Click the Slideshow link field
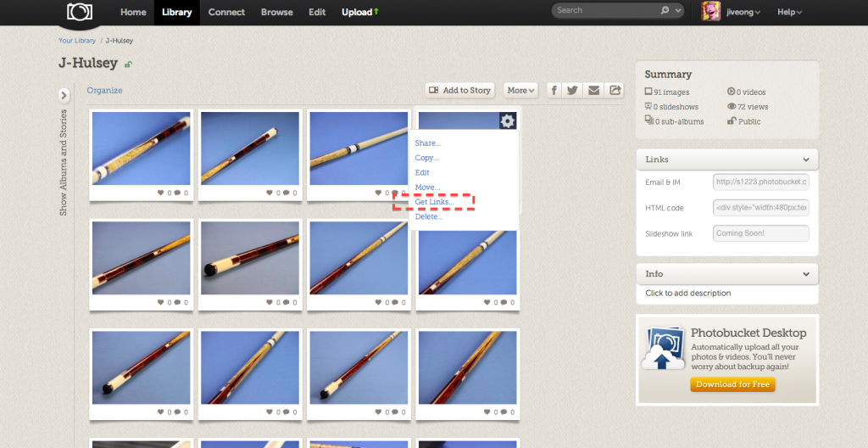This screenshot has width=868, height=448. tap(760, 233)
